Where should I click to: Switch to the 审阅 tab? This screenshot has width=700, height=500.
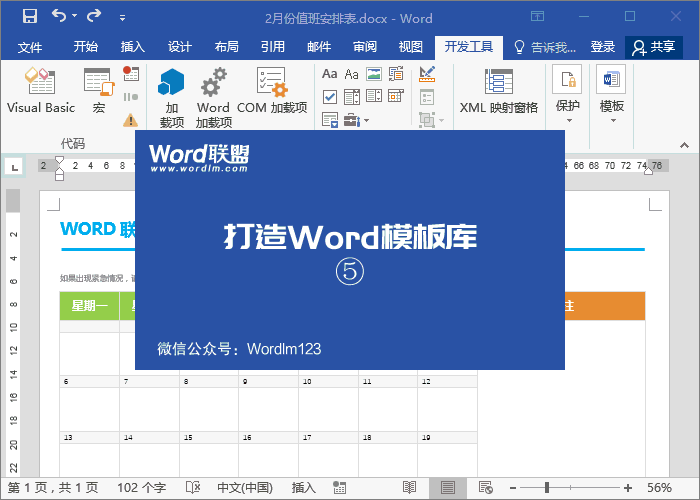(365, 46)
